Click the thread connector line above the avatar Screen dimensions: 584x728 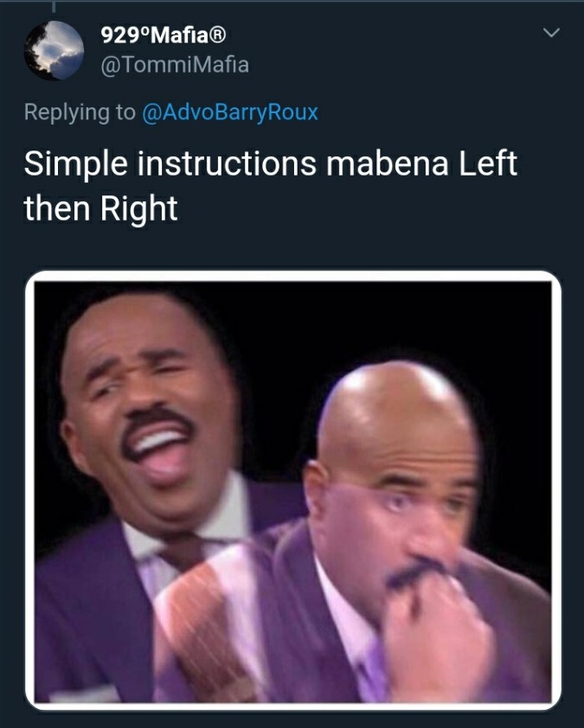pos(54,6)
